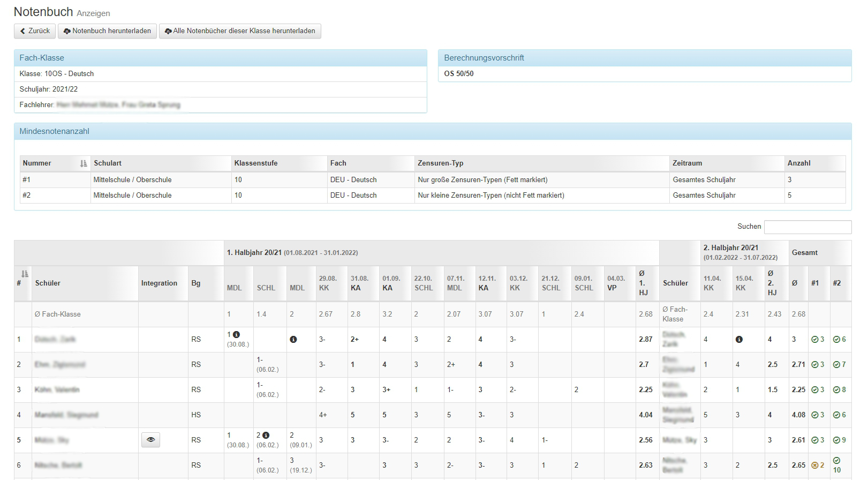Open info icon beside row 5 SCHL grade 2
The width and height of the screenshot is (868, 480).
coord(266,436)
